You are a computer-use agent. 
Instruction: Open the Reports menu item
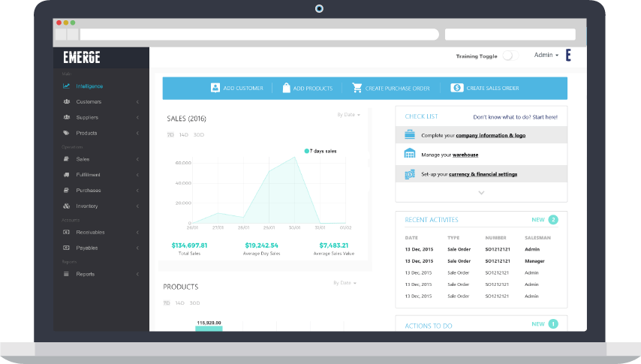coord(86,274)
